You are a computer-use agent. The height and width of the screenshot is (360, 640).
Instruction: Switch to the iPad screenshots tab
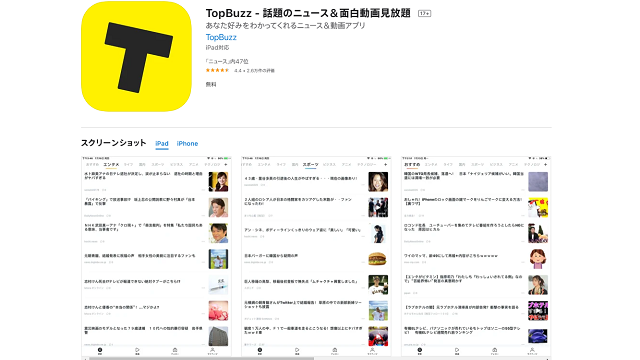coord(162,144)
